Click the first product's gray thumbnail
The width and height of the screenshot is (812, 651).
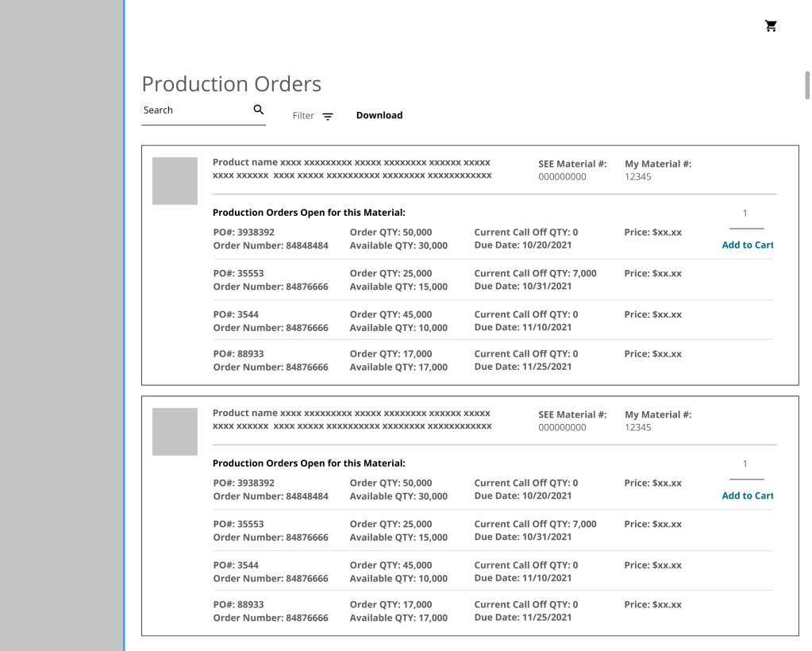point(175,181)
